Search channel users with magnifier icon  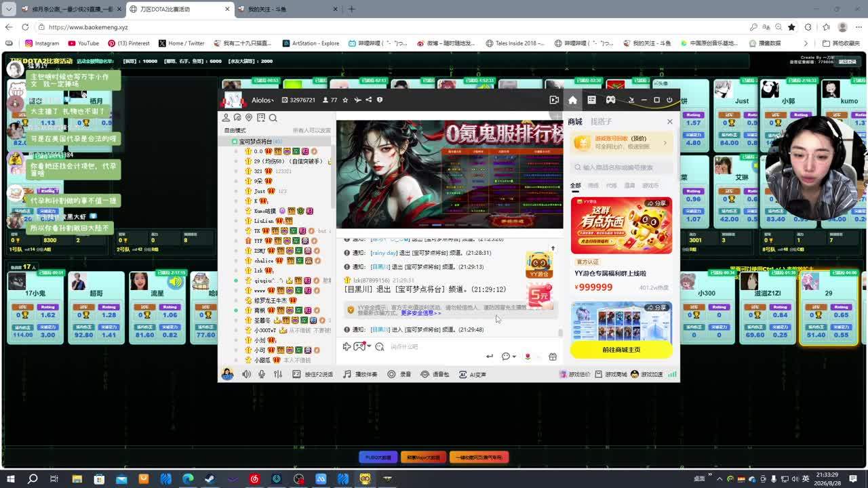[x=273, y=118]
